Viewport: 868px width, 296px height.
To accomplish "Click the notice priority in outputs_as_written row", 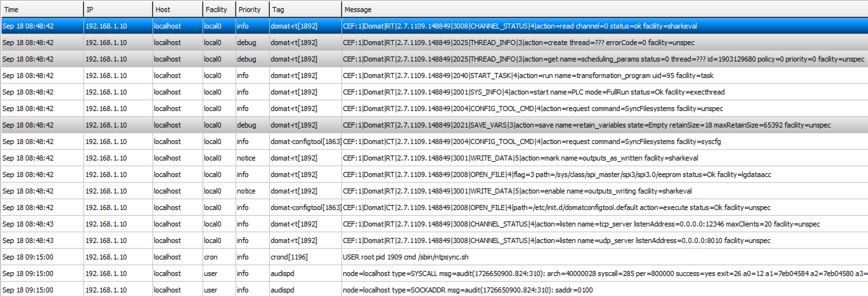I will (246, 158).
